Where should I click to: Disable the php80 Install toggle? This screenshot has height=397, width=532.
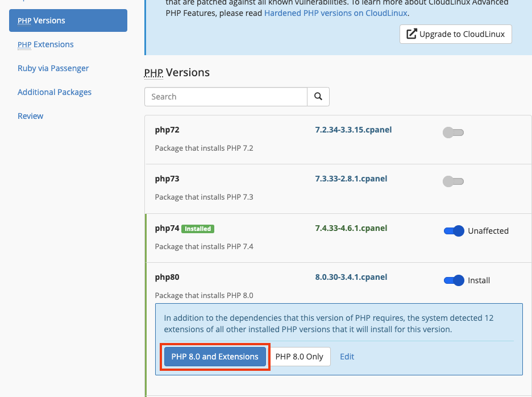(x=454, y=280)
